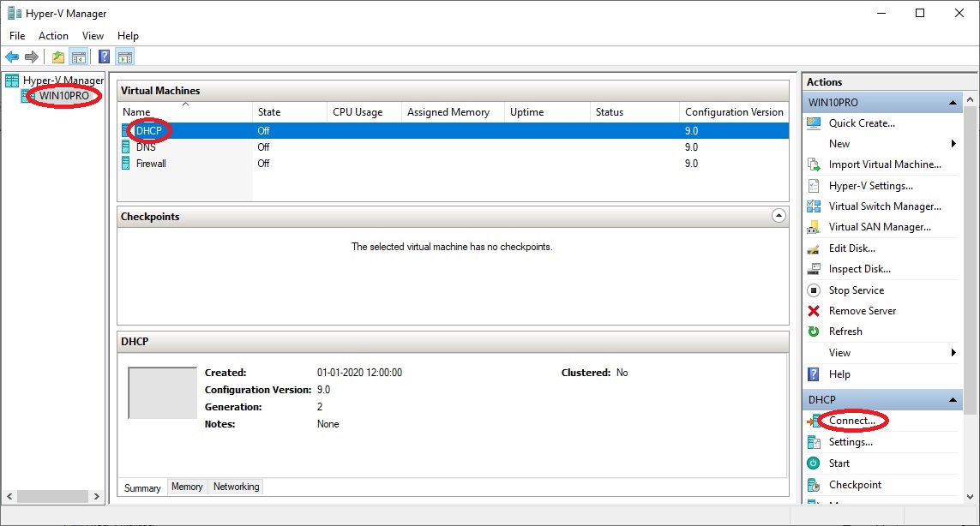This screenshot has height=526, width=980.
Task: Click the green Start power icon
Action: pyautogui.click(x=814, y=463)
